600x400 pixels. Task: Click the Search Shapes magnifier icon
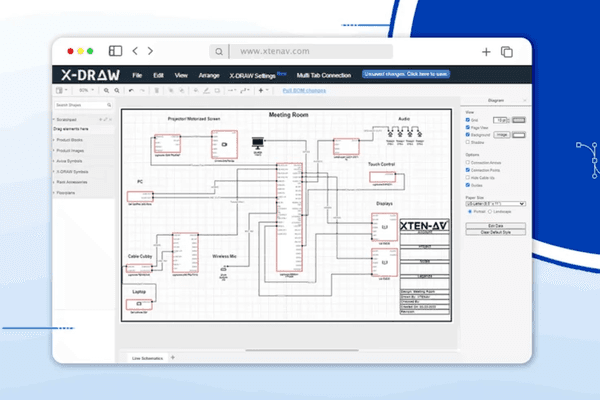coord(109,105)
